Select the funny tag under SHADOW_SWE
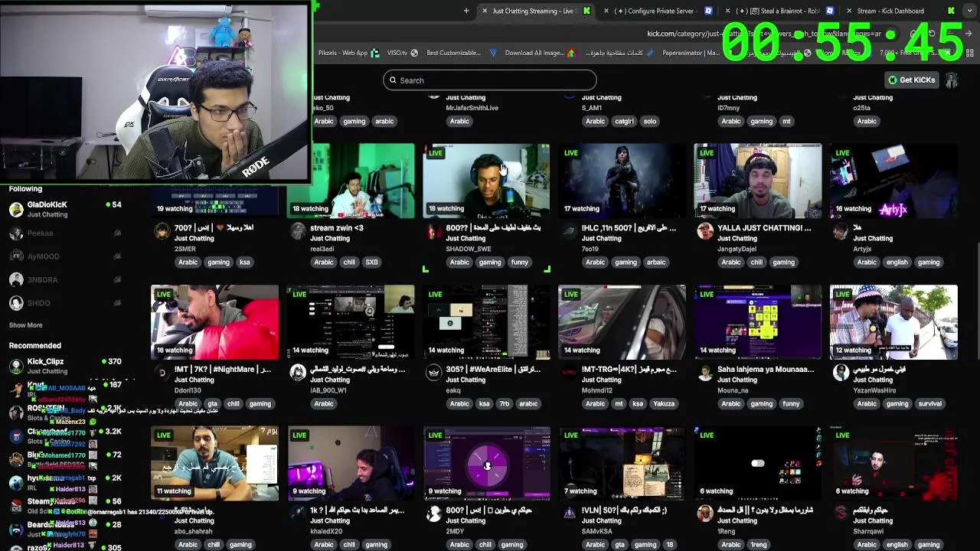980x551 pixels. point(519,262)
